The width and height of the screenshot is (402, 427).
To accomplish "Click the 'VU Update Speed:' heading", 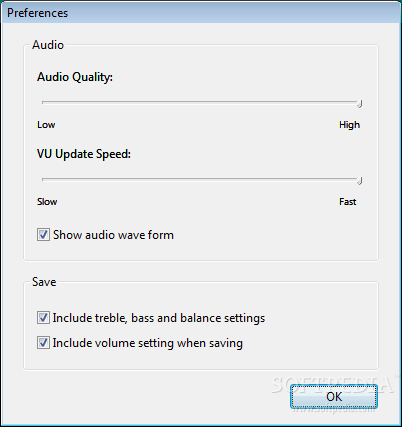I will (84, 154).
